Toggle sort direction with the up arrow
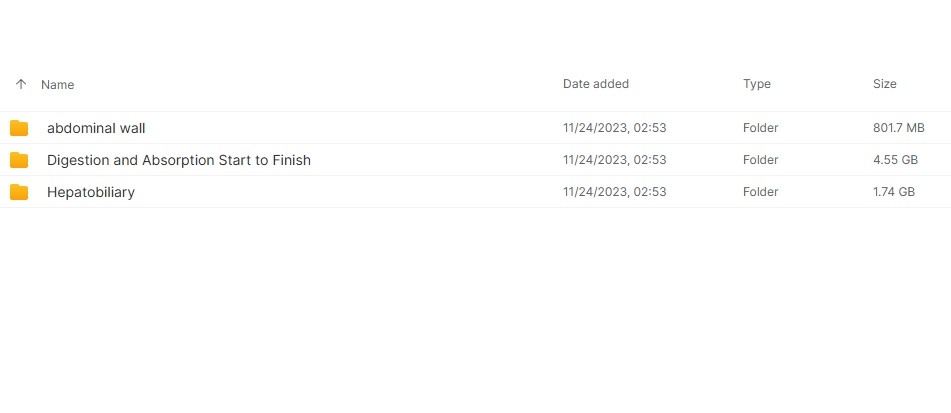 [x=21, y=85]
